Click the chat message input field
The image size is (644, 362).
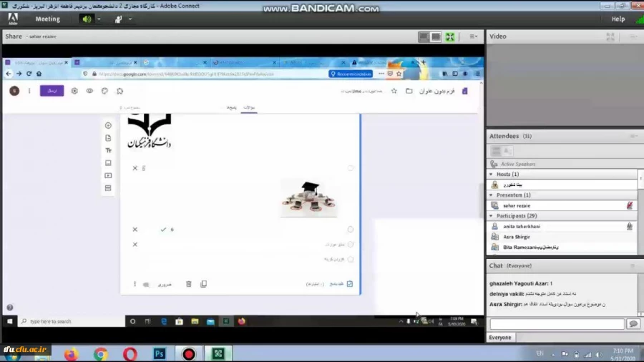click(557, 324)
